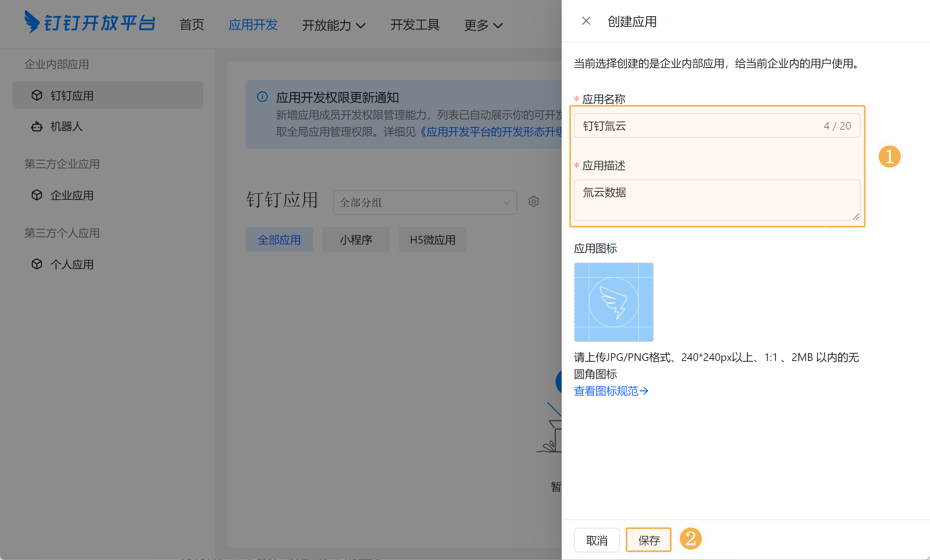Click the 取消 button

pos(597,540)
